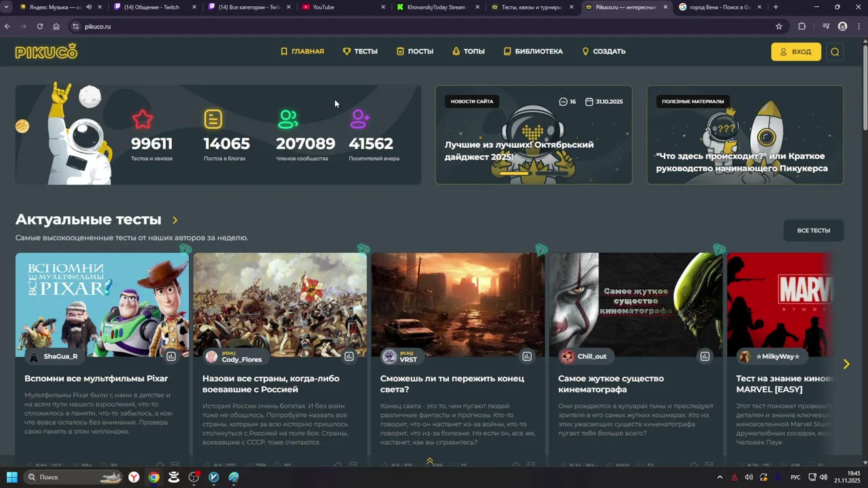Open the СОЗДАТЬ menu item
The image size is (868, 488).
point(604,52)
